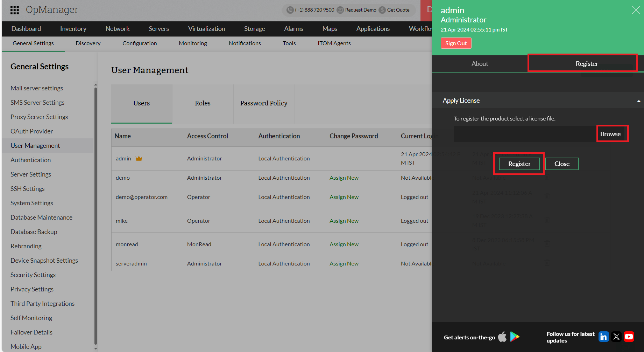Screen dimensions: 644x352
Task: Open Database Maintenance settings
Action: pos(42,218)
